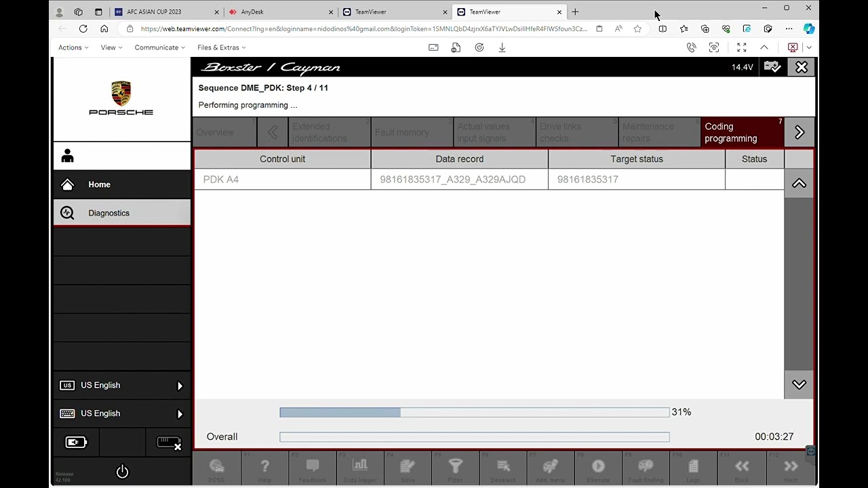
Task: Click TeamViewer refresh session icon
Action: coord(479,47)
